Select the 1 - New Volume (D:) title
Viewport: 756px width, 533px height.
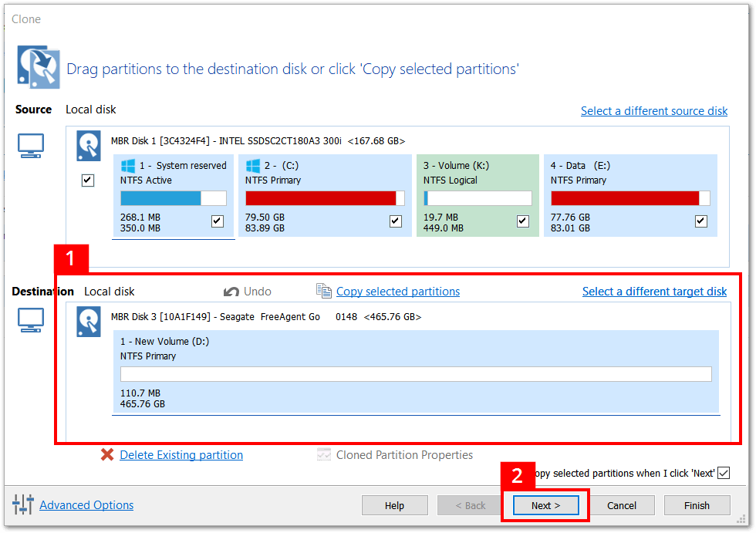tap(164, 342)
